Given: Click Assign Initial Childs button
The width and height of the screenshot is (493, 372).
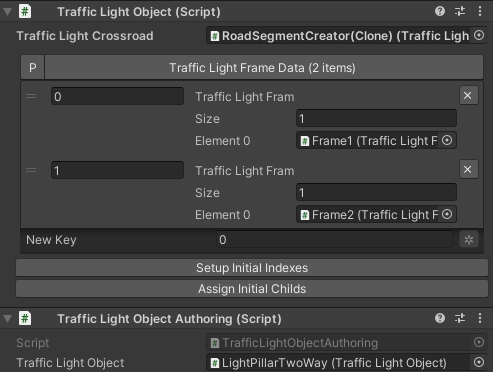Looking at the screenshot, I should [252, 289].
